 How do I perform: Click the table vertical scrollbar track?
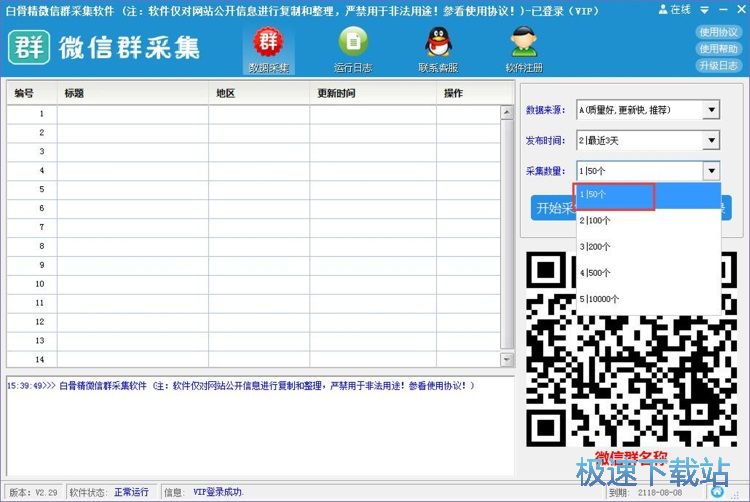click(507, 234)
